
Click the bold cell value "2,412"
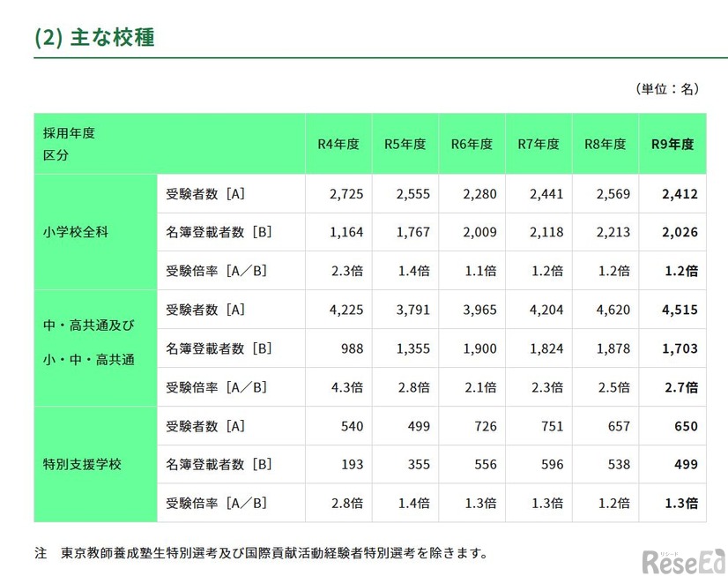tap(680, 194)
